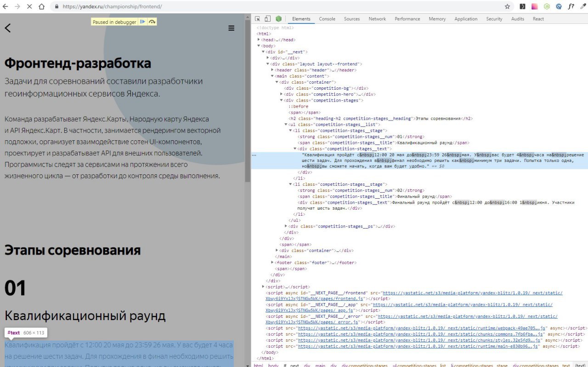Image resolution: width=588 pixels, height=367 pixels.
Task: Toggle the device toolbar mode
Action: click(x=267, y=19)
